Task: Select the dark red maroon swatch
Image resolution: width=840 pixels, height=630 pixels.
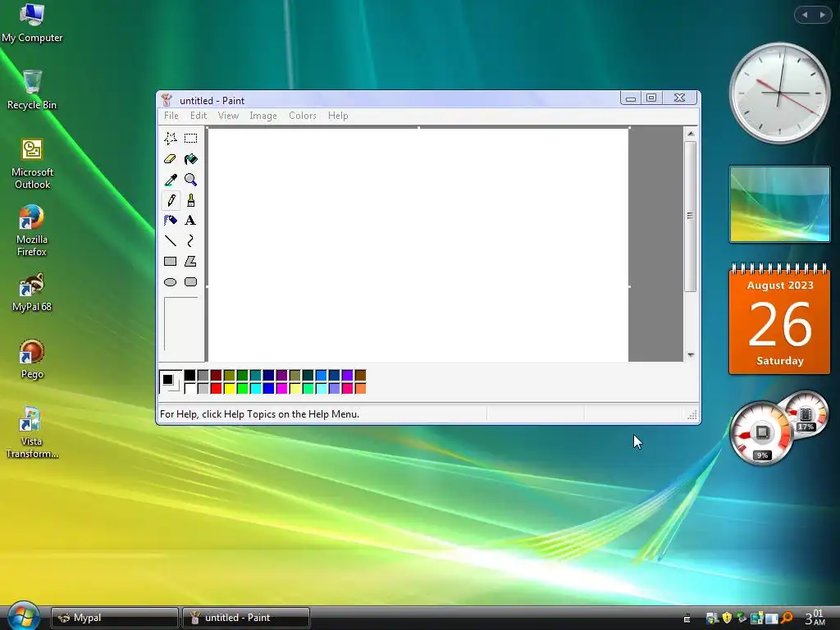Action: coord(216,375)
